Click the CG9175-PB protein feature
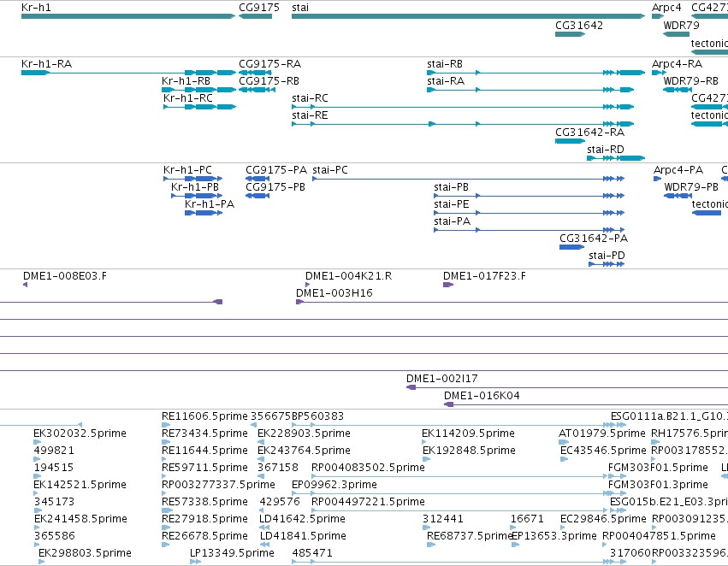Viewport: 728px width, 566px height. coord(257,196)
